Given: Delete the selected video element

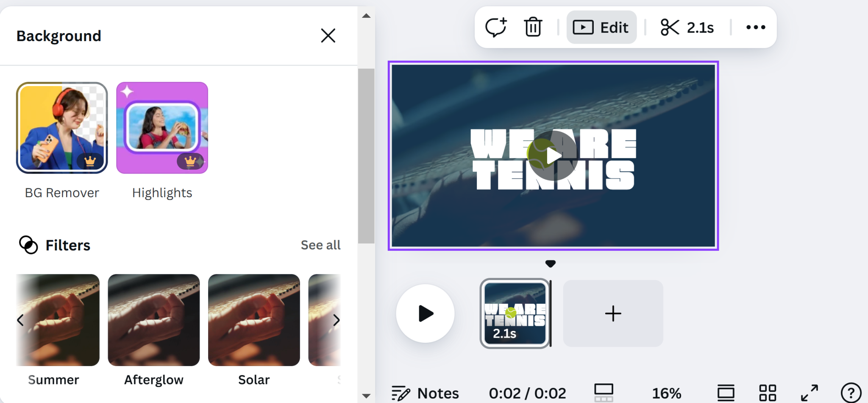Looking at the screenshot, I should (x=533, y=27).
